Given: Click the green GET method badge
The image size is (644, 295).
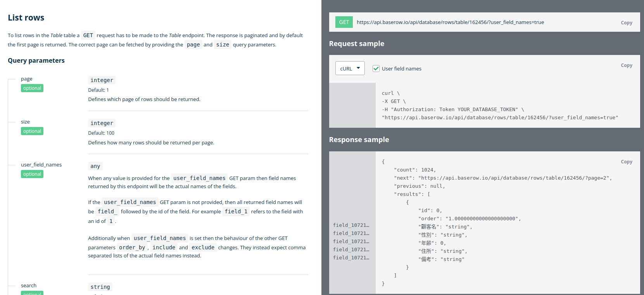Looking at the screenshot, I should click(344, 22).
